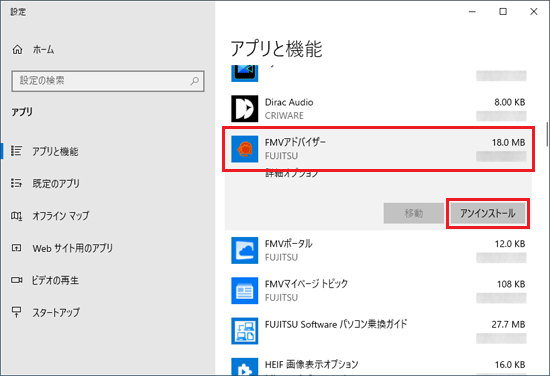Open スタートアップ settings page
The image size is (550, 376).
point(56,312)
